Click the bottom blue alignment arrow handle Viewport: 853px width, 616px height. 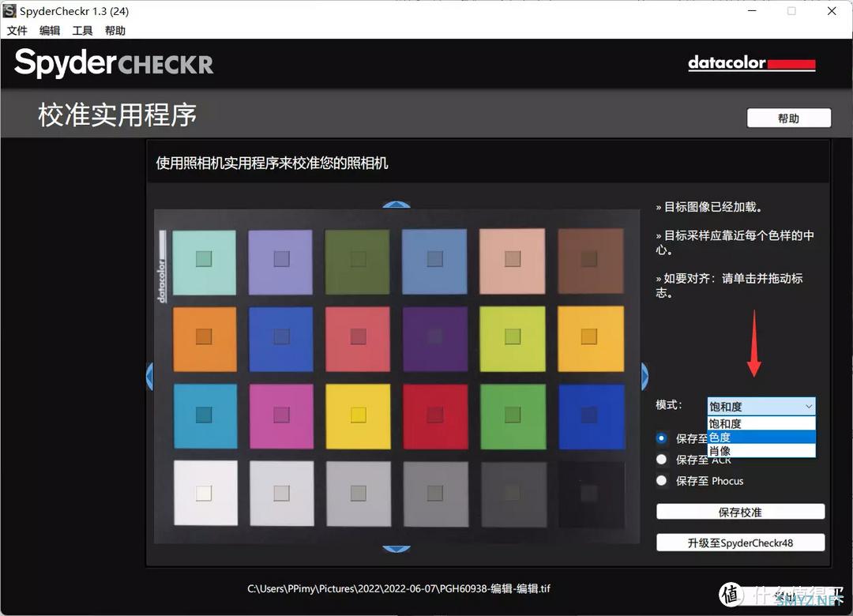[x=396, y=547]
